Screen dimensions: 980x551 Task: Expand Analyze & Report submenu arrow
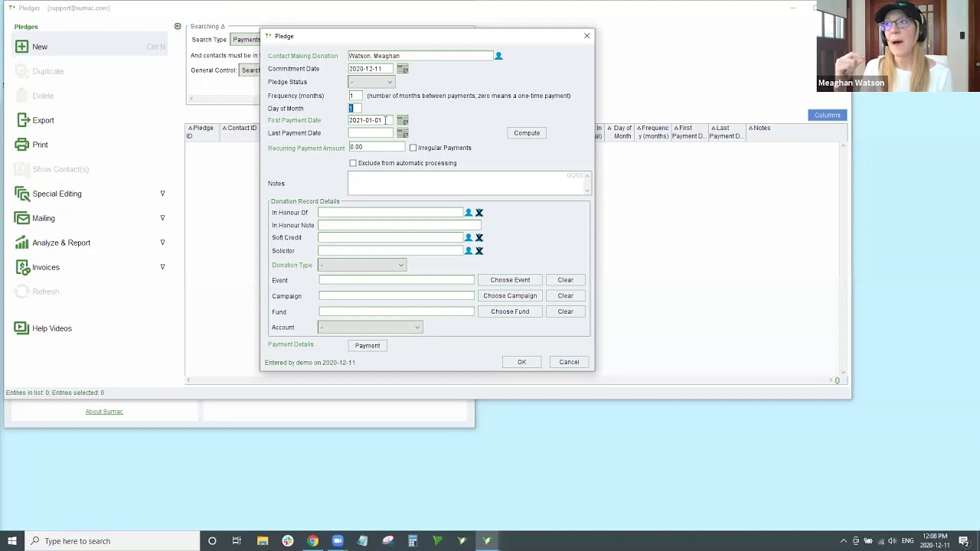click(162, 243)
